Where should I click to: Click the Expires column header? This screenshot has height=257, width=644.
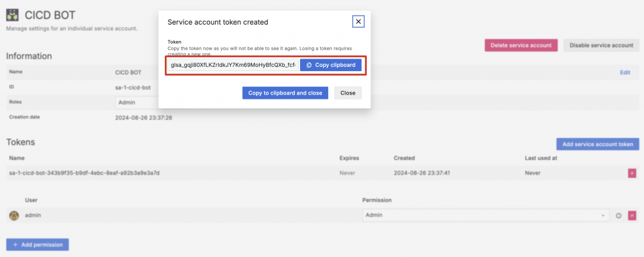[x=349, y=158]
